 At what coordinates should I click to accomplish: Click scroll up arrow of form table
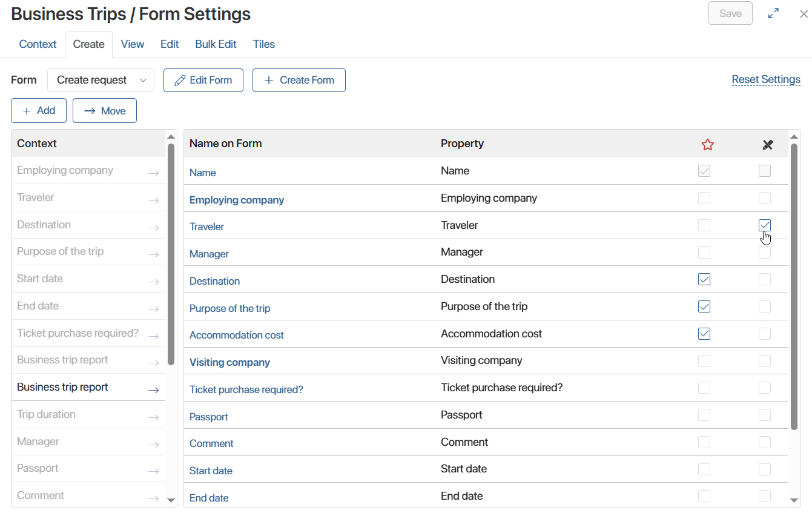(794, 137)
